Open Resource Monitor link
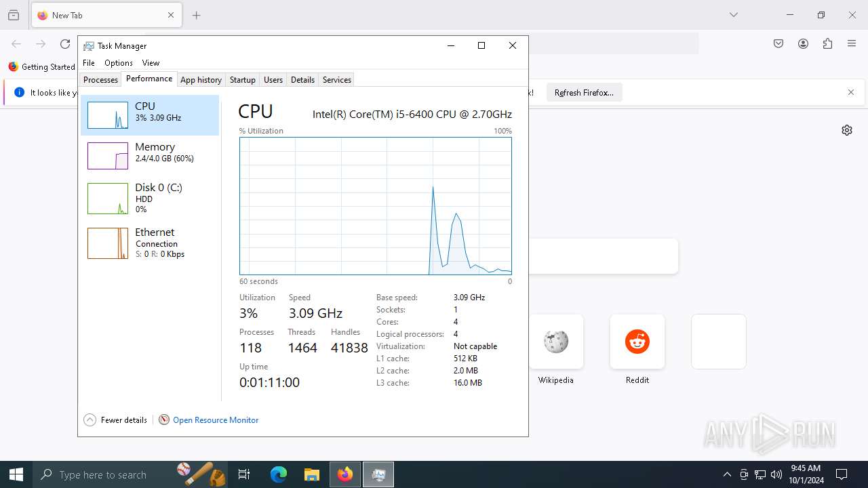The width and height of the screenshot is (868, 488). pos(216,420)
